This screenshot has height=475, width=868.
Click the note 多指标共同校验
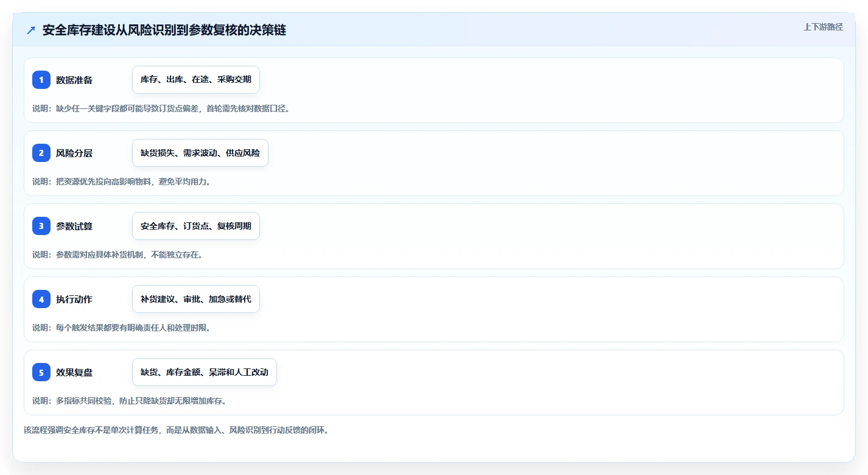(129, 401)
